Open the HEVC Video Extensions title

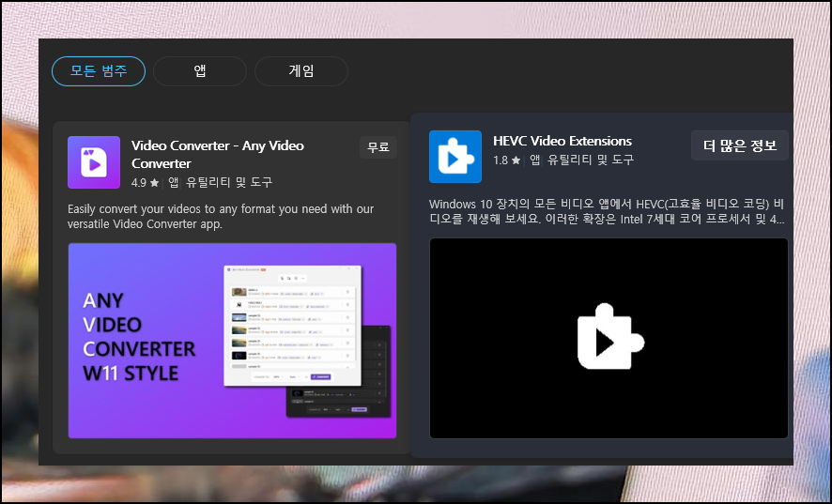(x=562, y=141)
